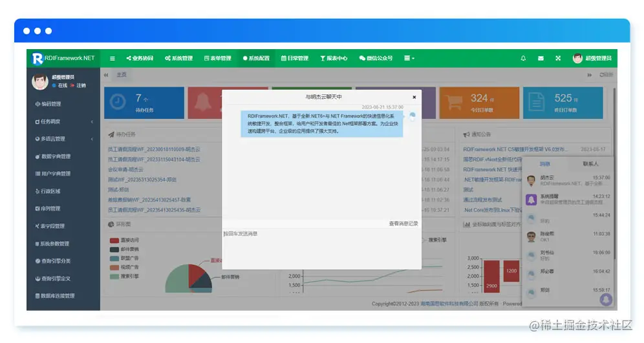
Task: Open notice RDIFramework.NET CS敏捷开发框架 V6.0发布
Action: pyautogui.click(x=516, y=149)
